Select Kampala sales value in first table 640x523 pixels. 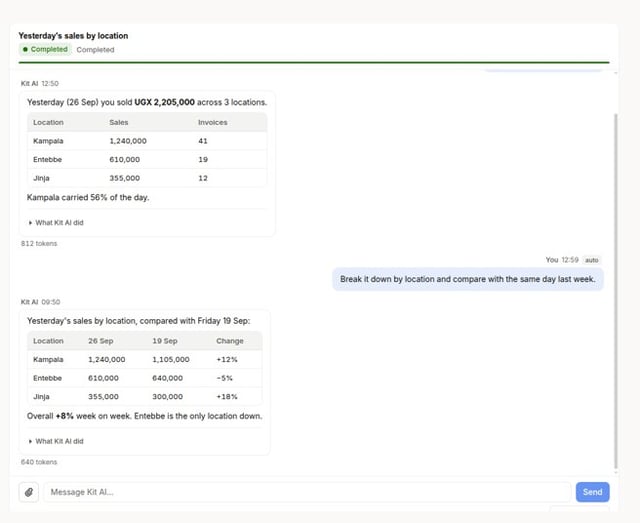[128, 141]
